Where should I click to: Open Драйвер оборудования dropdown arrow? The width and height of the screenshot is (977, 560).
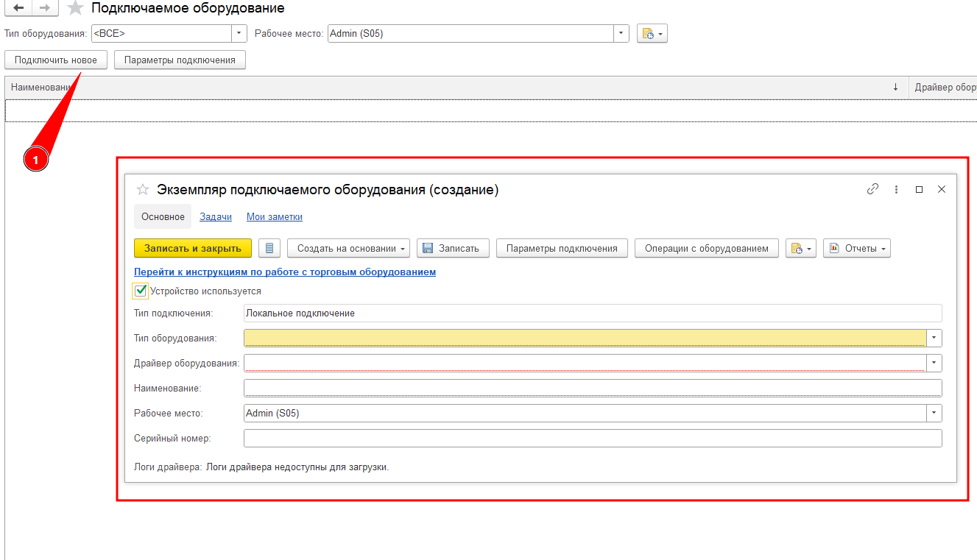point(934,363)
